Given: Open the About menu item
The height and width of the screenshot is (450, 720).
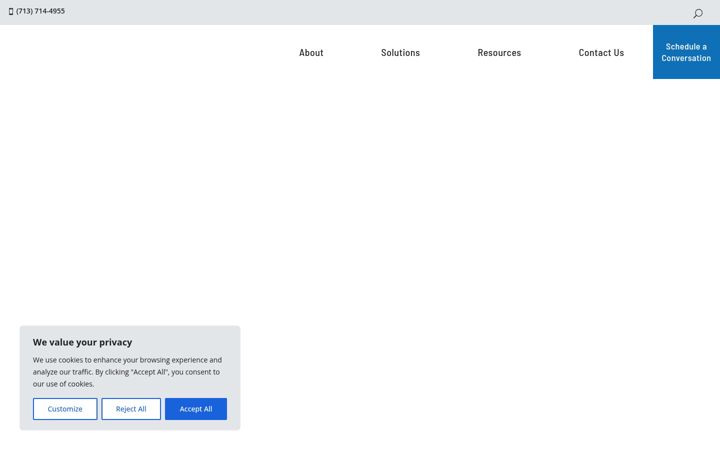Looking at the screenshot, I should pos(311,53).
